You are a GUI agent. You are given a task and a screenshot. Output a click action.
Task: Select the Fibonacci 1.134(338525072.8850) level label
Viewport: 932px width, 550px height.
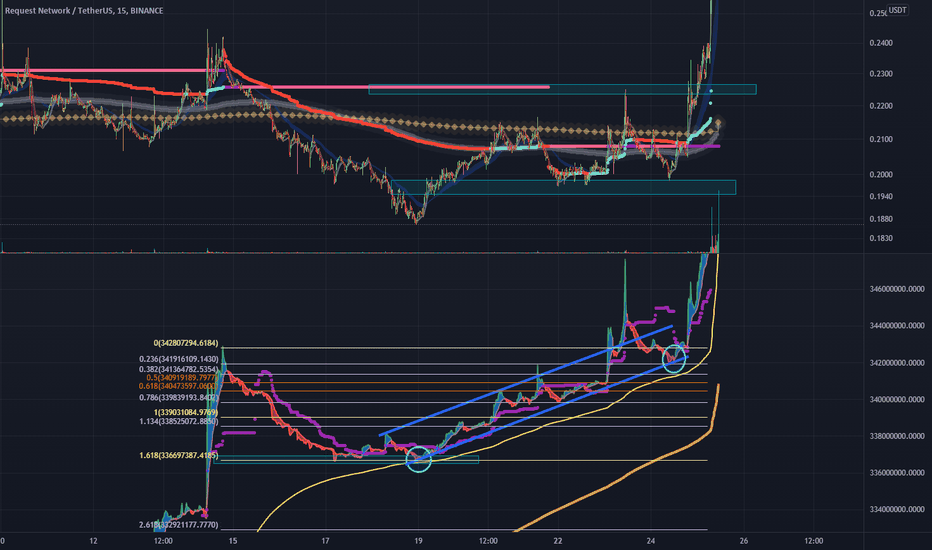tap(178, 422)
